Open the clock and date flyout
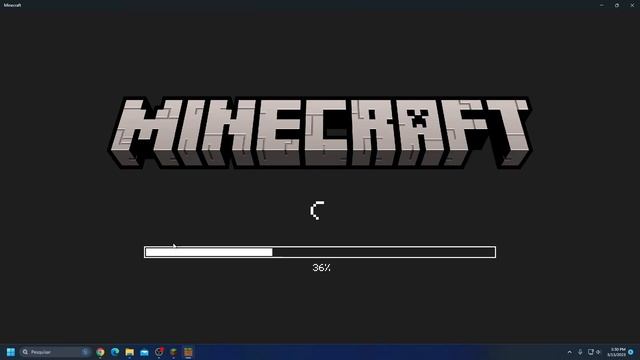Image resolution: width=640 pixels, height=360 pixels. click(x=616, y=352)
